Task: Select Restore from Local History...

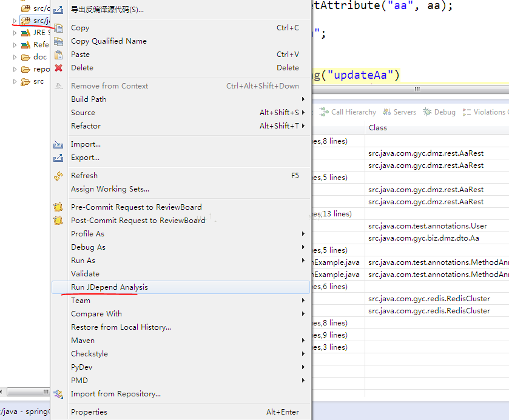Action: click(x=181, y=327)
